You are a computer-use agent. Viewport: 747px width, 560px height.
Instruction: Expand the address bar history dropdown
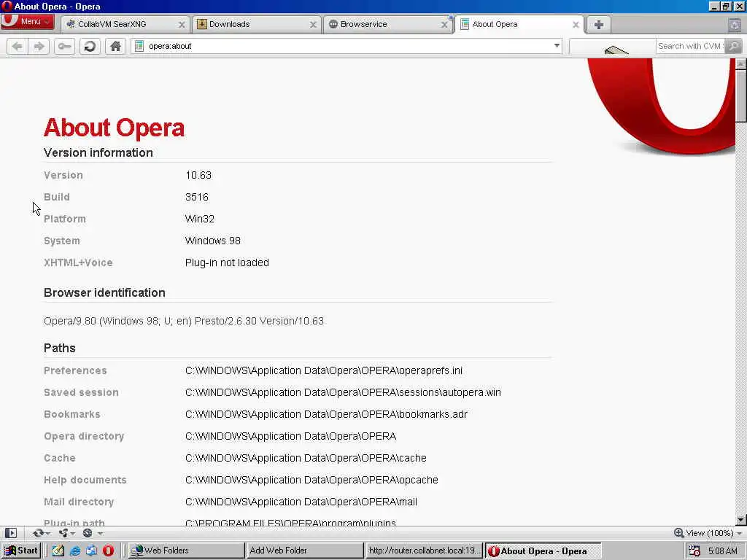[x=557, y=46]
